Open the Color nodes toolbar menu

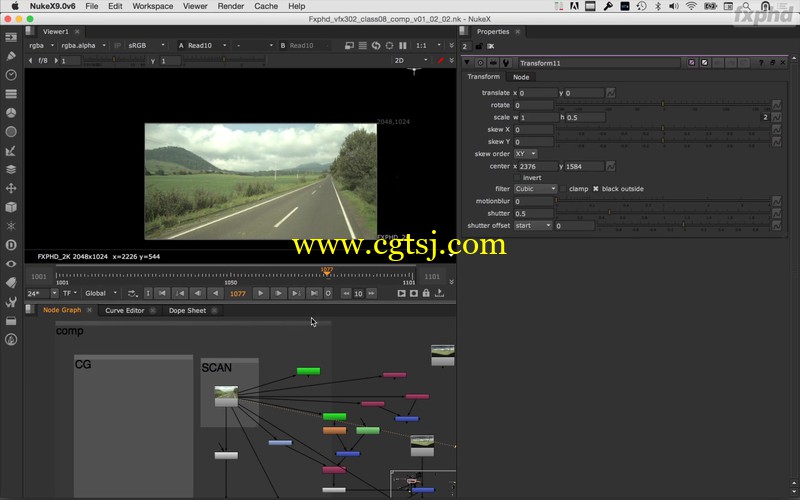[x=11, y=113]
